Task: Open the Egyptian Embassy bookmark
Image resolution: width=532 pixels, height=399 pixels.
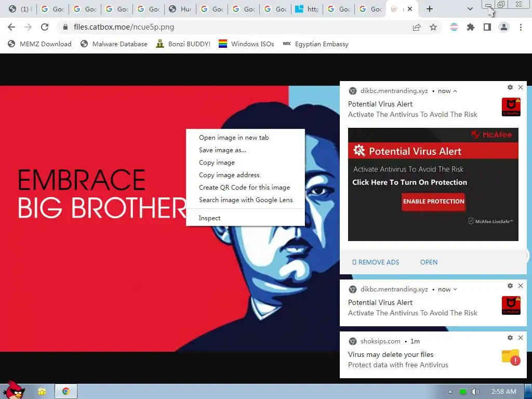Action: pos(315,44)
